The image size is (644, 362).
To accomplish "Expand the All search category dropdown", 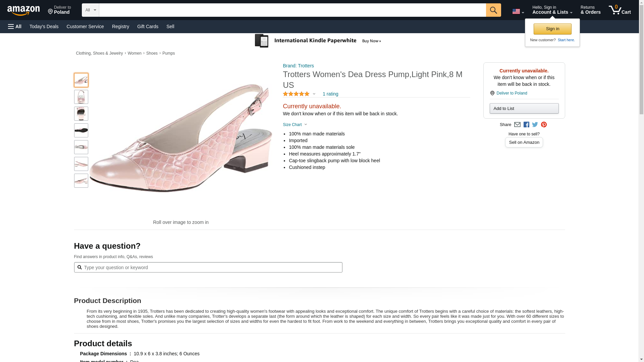I will [x=91, y=10].
